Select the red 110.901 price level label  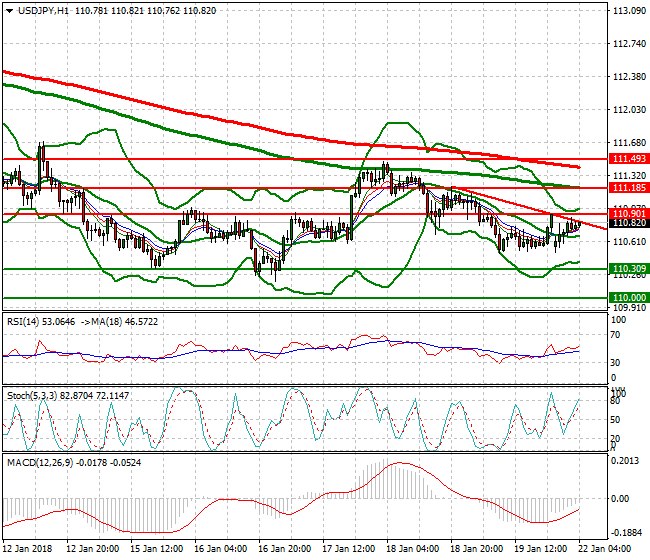pyautogui.click(x=629, y=214)
